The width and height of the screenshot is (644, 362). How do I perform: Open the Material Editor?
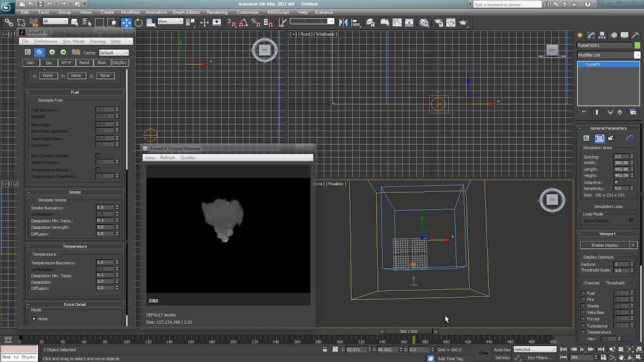[x=424, y=22]
